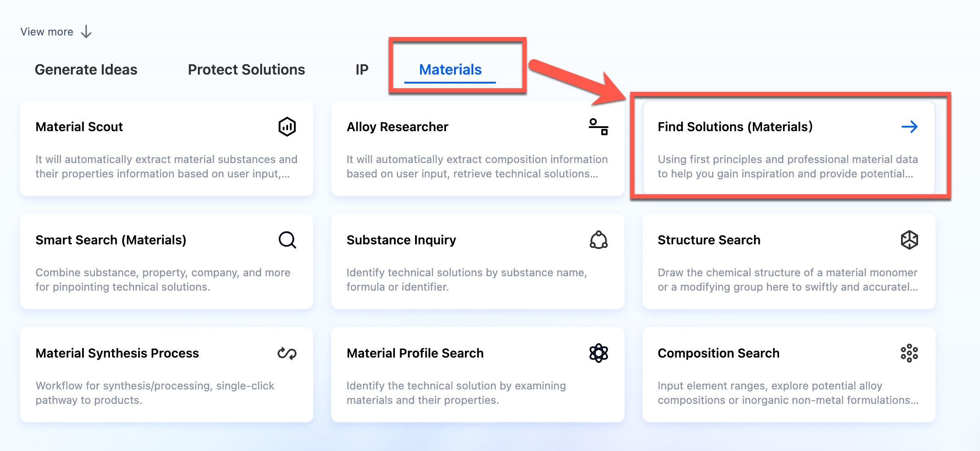Click the Material Profile Search atom icon
Screen dimensions: 980x451
pyautogui.click(x=598, y=354)
